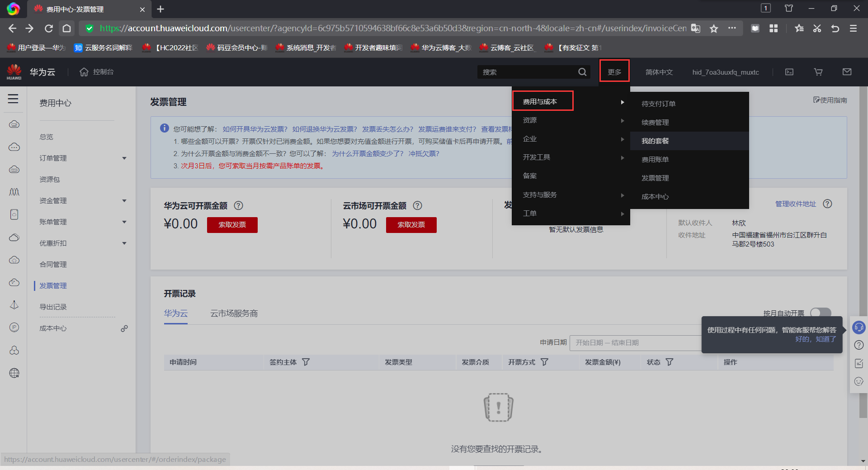Click the browser address bar

pyautogui.click(x=392, y=28)
